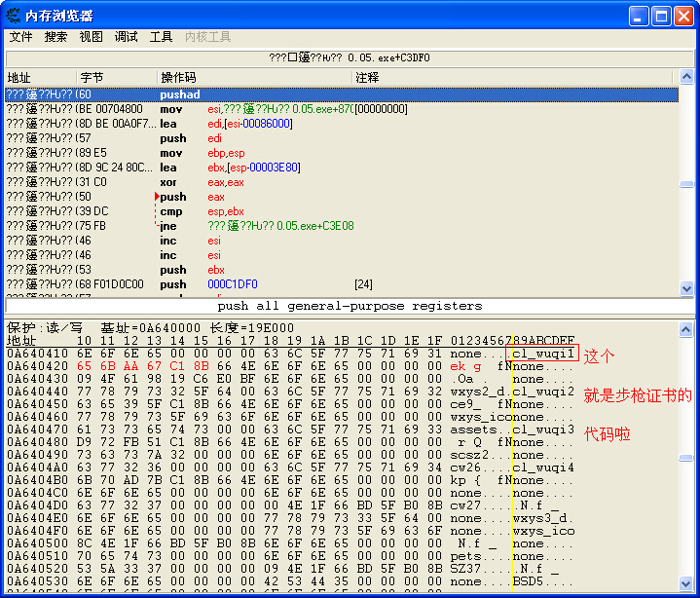The height and width of the screenshot is (598, 700).
Task: Click the 字节 column header
Action: [x=117, y=78]
